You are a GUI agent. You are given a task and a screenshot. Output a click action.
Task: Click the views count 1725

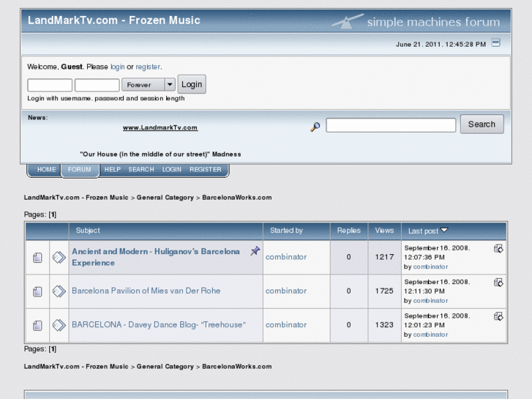pyautogui.click(x=384, y=291)
